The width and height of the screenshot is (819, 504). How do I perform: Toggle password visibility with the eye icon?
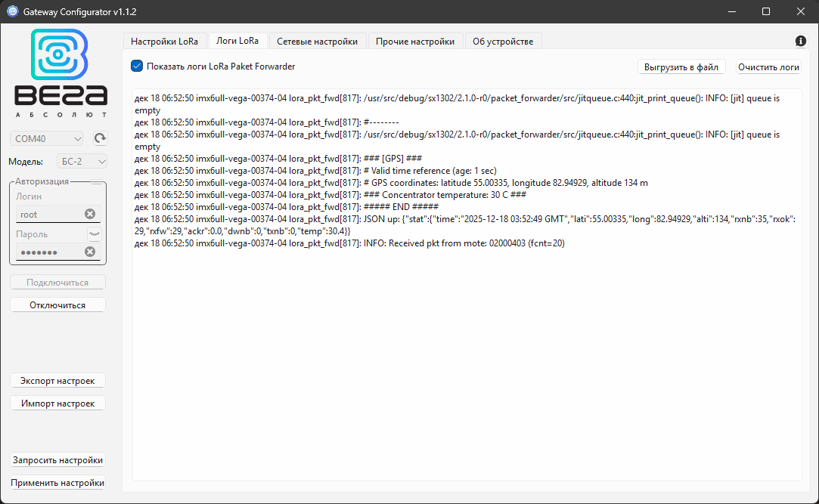pos(96,233)
